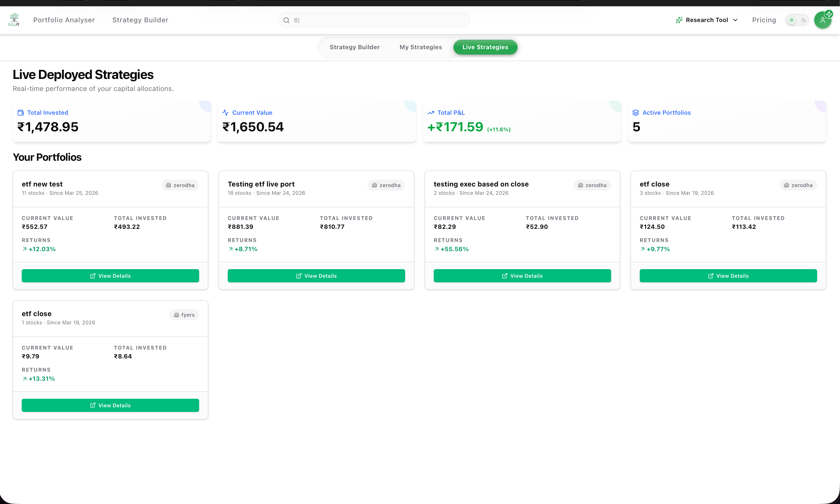Image resolution: width=840 pixels, height=504 pixels.
Task: Click the (+11.6%) P&L percentage
Action: coord(499,129)
